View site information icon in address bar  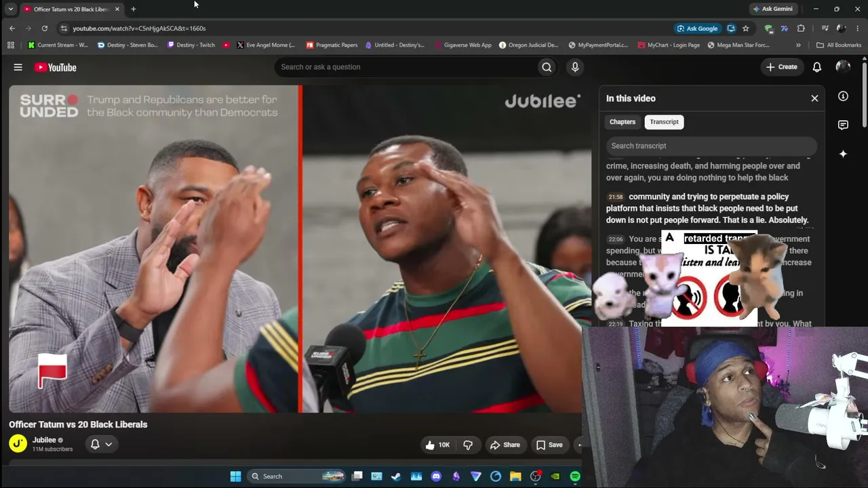coord(64,28)
